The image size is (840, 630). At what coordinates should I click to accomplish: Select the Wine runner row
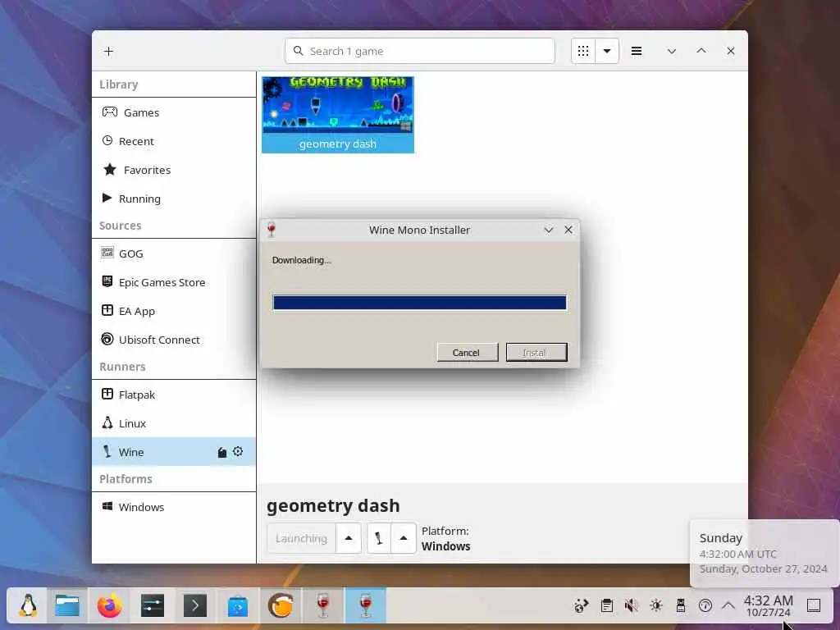[174, 452]
